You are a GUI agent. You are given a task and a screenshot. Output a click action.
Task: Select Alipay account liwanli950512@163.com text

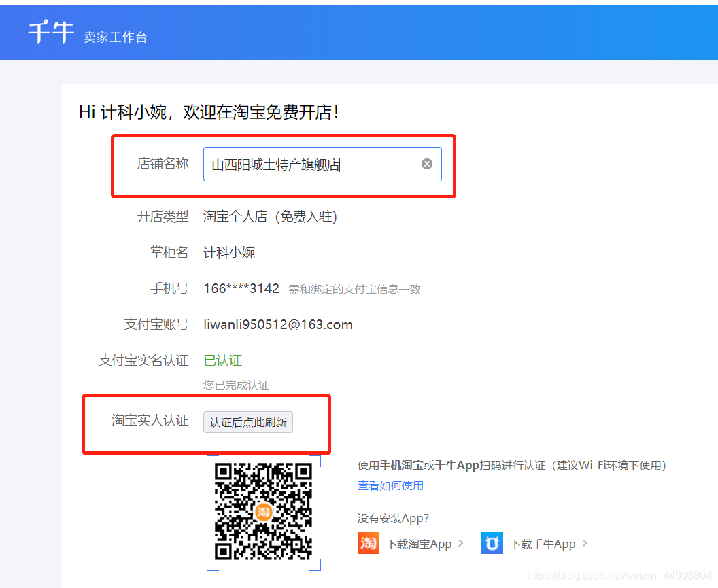(x=278, y=325)
